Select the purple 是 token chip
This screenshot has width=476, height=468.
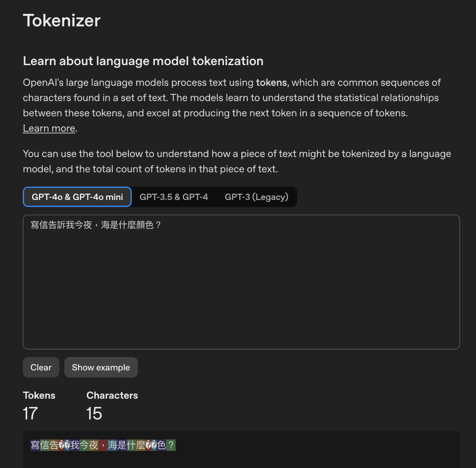pos(122,445)
